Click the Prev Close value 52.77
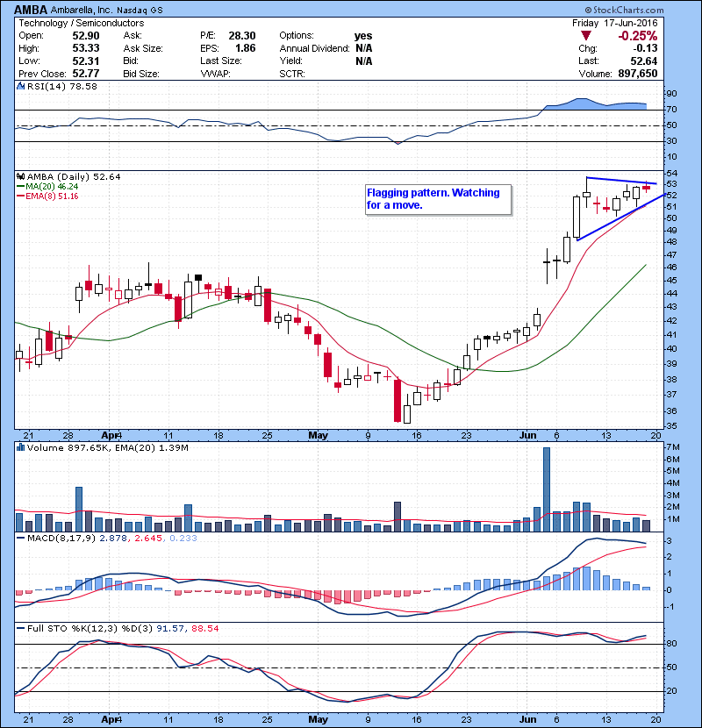 [86, 74]
